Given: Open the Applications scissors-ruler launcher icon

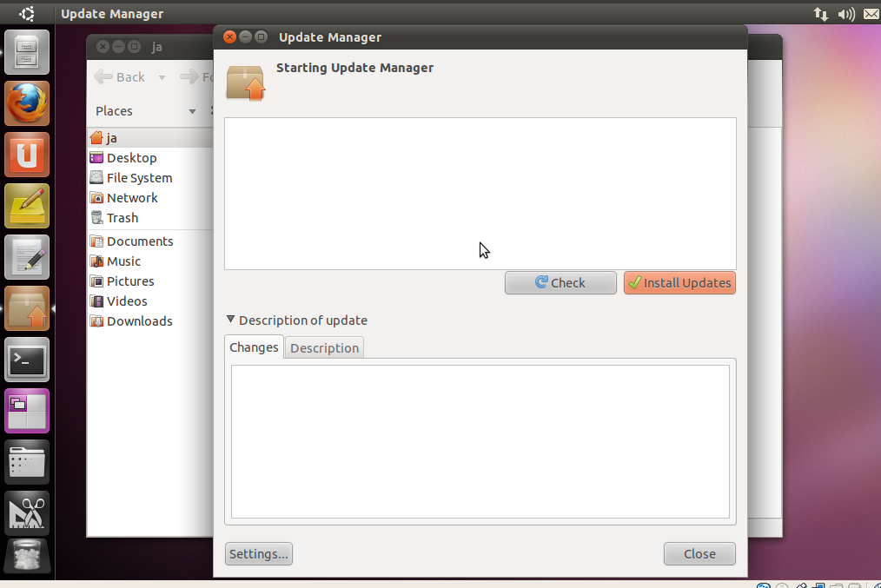Looking at the screenshot, I should (x=26, y=512).
